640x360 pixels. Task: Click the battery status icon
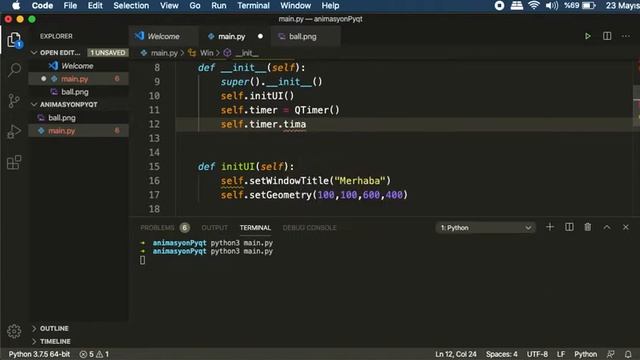589,6
